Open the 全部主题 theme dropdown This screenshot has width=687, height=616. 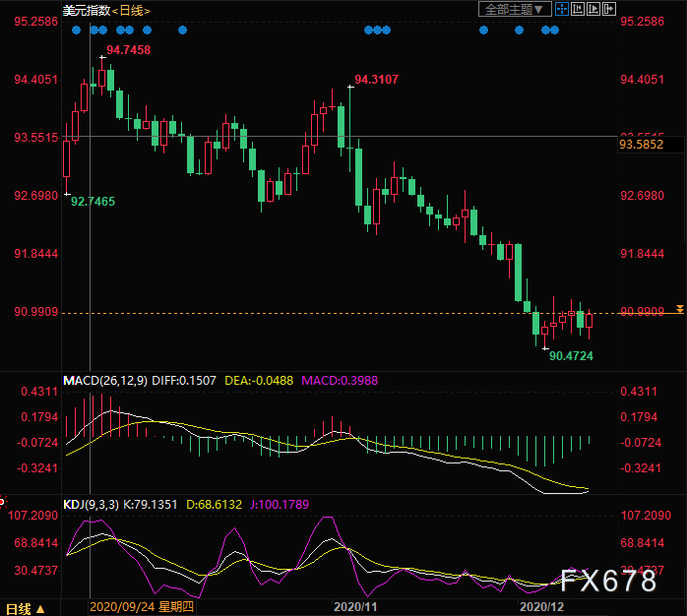(515, 9)
